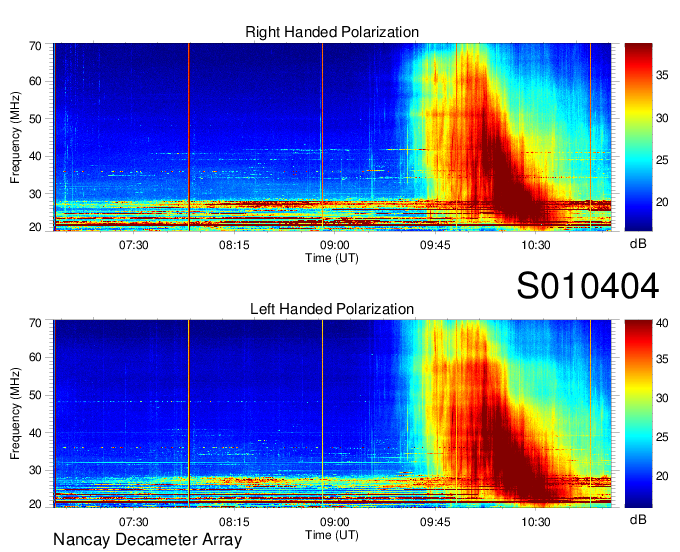The height and width of the screenshot is (552, 680).
Task: Click the Left Handed Polarization spectrogram image
Action: [332, 414]
